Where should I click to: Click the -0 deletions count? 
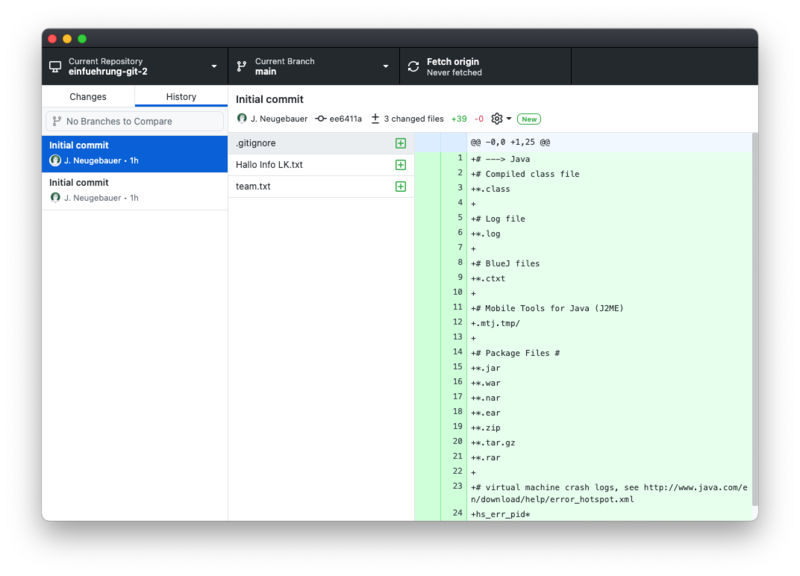(479, 119)
